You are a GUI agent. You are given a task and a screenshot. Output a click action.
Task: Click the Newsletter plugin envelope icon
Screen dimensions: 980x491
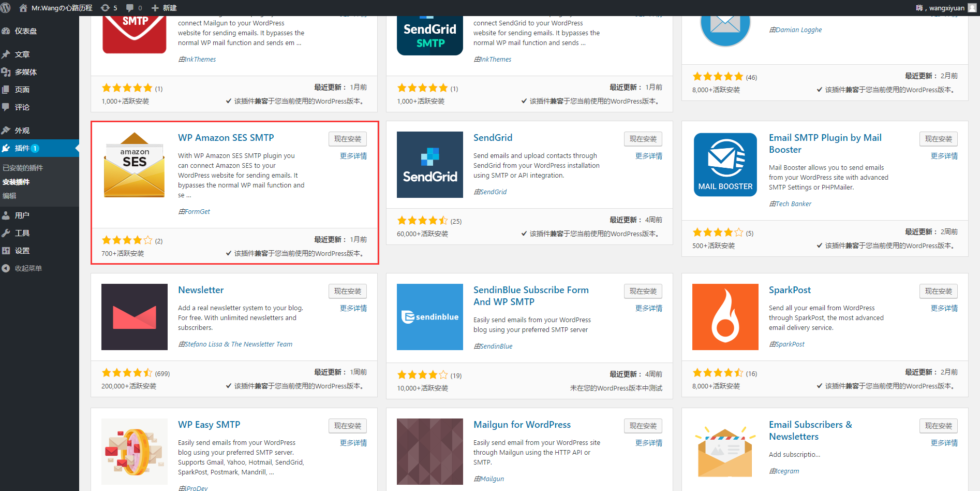coord(135,317)
